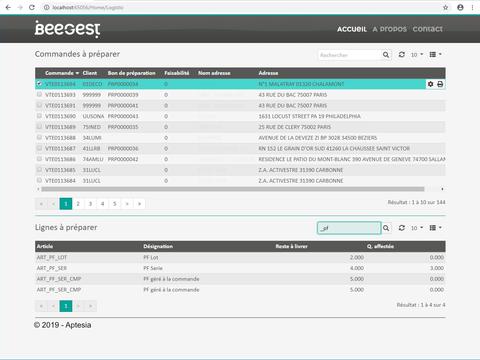Sort by Faisabilité column header
This screenshot has width=480, height=360.
point(177,73)
